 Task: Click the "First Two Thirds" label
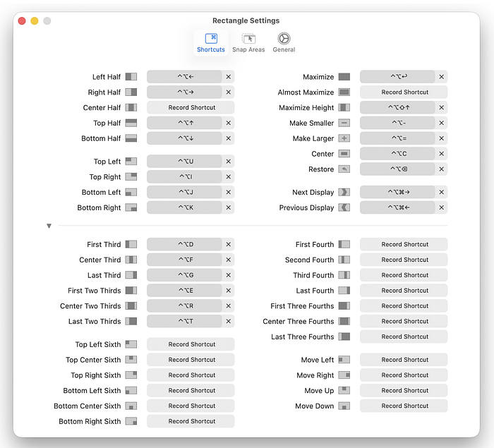pos(94,291)
